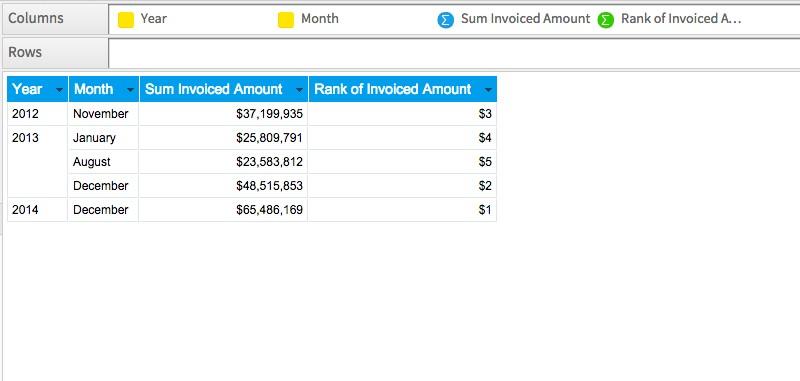800x381 pixels.
Task: Open the Rank of Invoiced Amount header dropdown
Action: pos(488,90)
